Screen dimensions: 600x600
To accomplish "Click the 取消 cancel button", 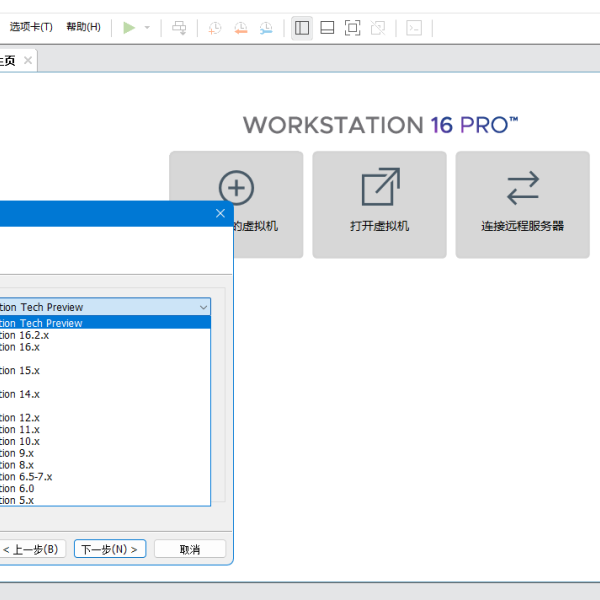I will 190,549.
